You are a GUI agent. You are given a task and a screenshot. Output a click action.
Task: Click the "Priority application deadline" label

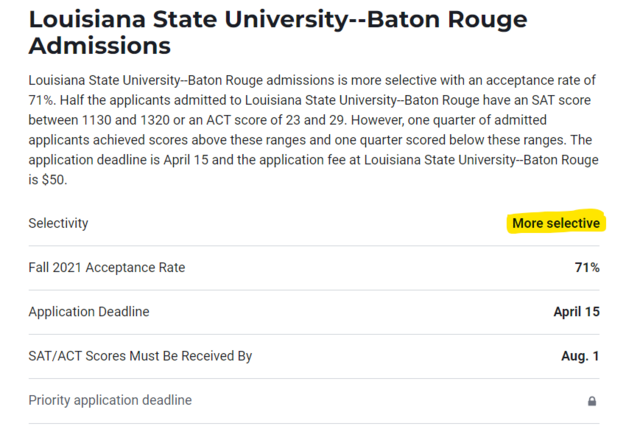(110, 400)
